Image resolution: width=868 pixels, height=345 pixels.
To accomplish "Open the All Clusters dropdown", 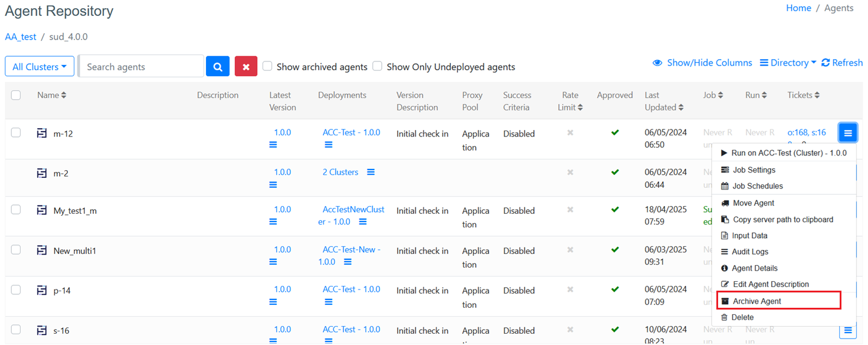I will point(40,67).
